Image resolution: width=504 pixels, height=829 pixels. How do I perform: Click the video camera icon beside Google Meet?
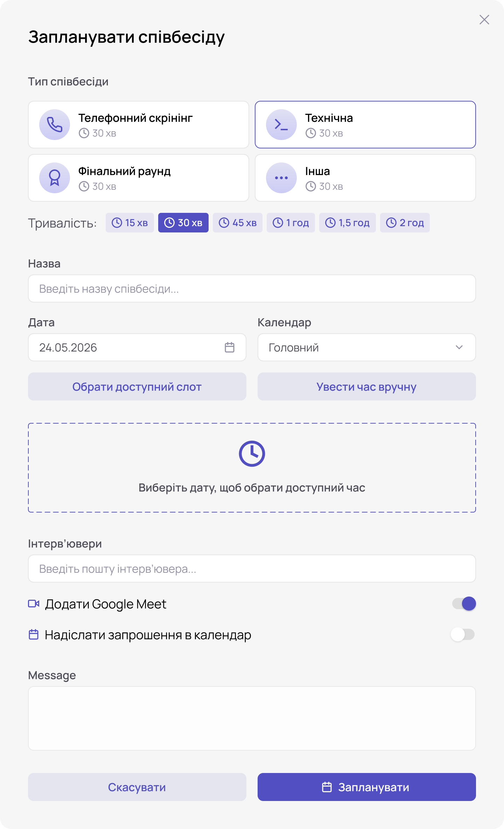point(34,604)
